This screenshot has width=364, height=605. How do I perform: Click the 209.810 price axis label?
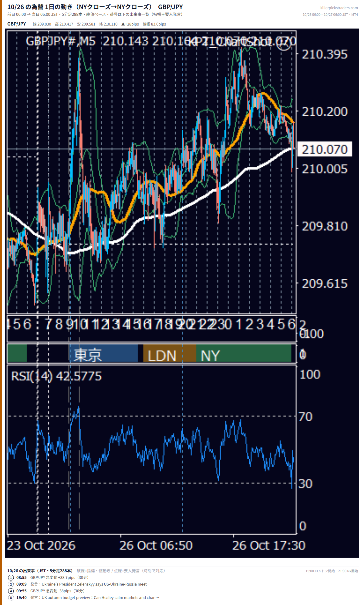pyautogui.click(x=325, y=226)
